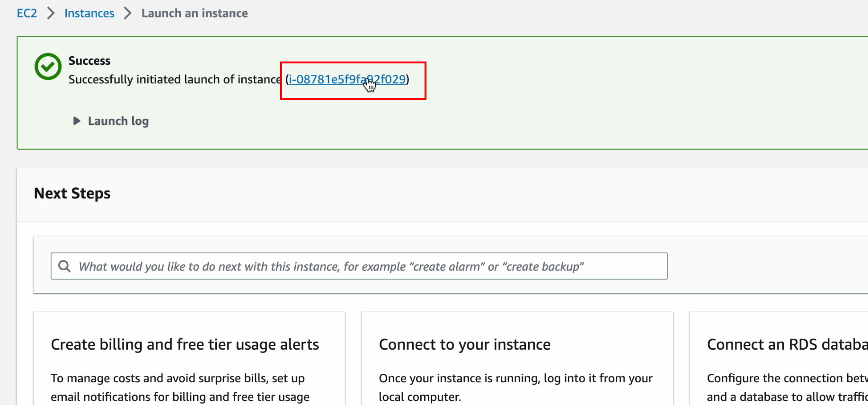This screenshot has width=868, height=405.
Task: Click the green success checkmark icon
Action: tap(48, 67)
